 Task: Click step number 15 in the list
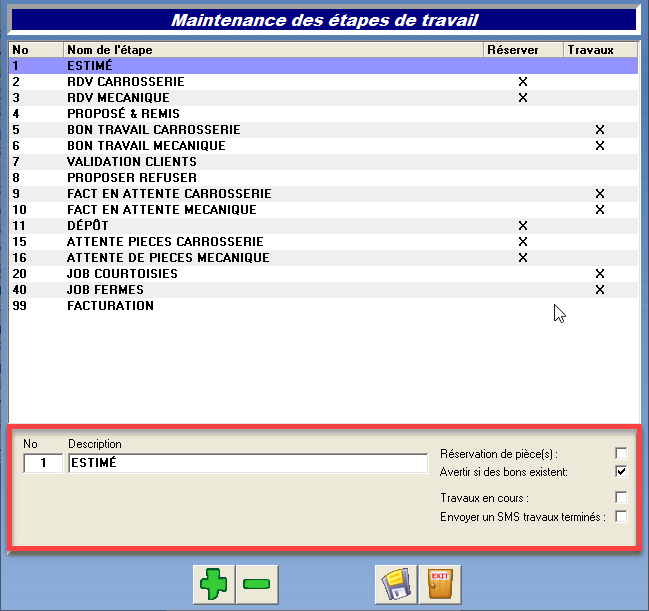pyautogui.click(x=19, y=242)
